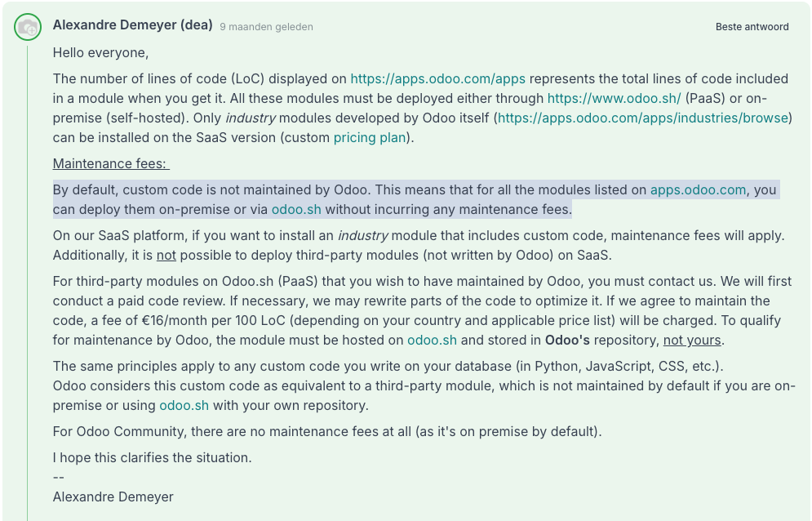Open the apps industries browse link

coord(643,118)
